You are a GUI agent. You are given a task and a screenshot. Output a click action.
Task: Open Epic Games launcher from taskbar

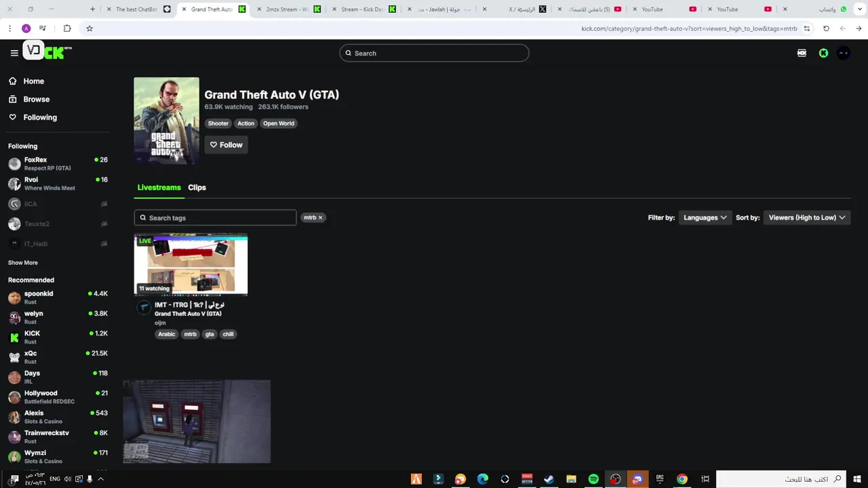pos(660,479)
